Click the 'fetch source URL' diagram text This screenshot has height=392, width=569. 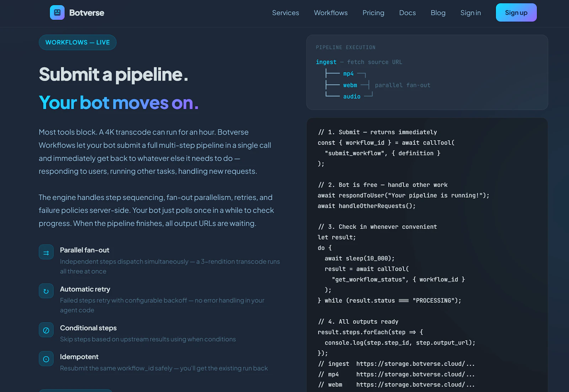(375, 62)
